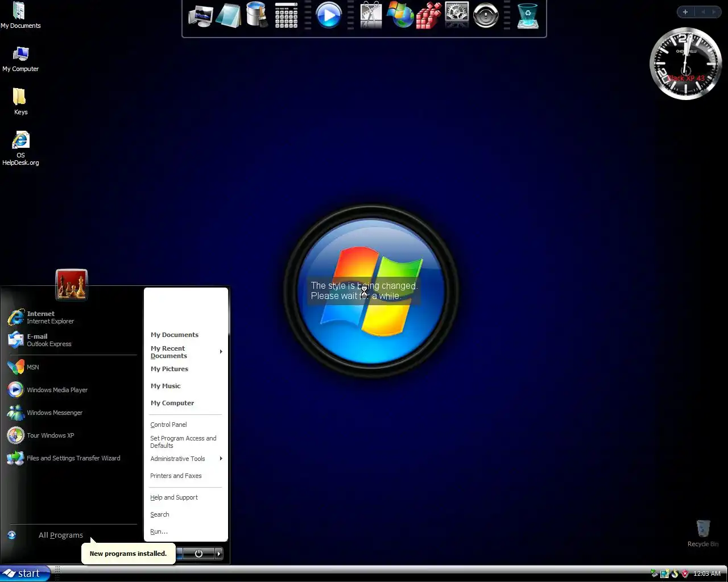Open the Keys folder on desktop
This screenshot has height=582, width=728.
20,102
